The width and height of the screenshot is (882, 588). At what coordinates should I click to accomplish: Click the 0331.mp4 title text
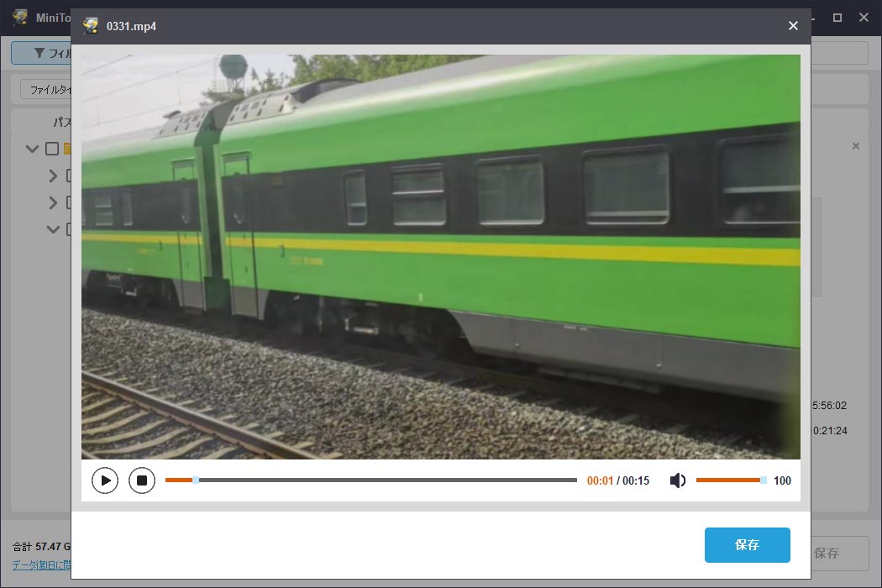[x=131, y=26]
